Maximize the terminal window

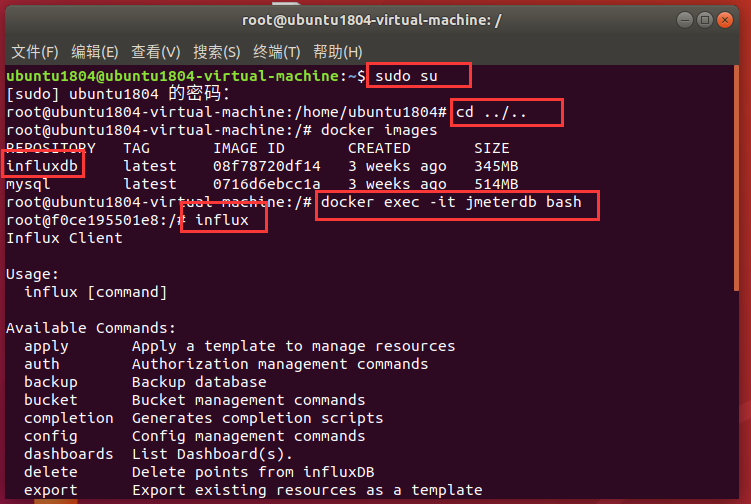pos(705,20)
